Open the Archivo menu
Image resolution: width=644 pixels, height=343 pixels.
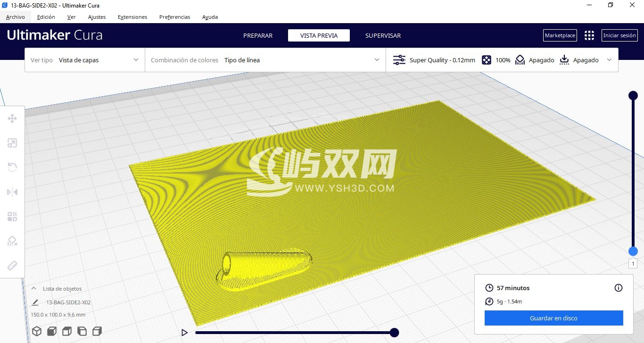click(16, 17)
